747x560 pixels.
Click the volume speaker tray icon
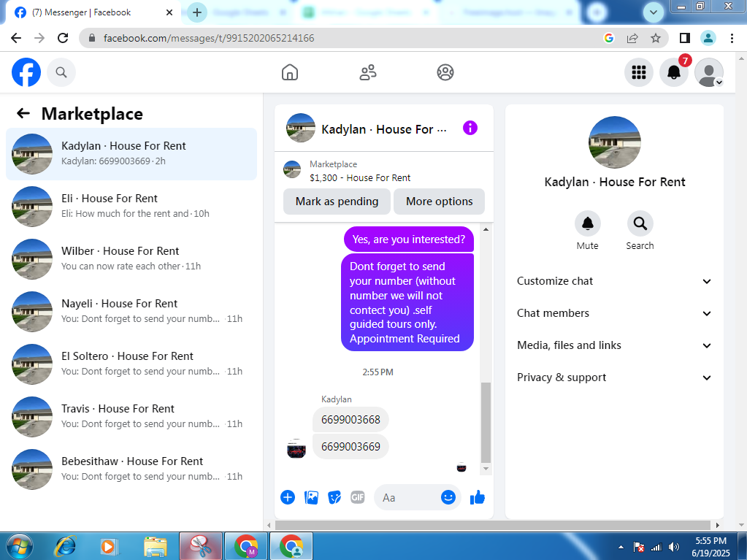point(674,547)
